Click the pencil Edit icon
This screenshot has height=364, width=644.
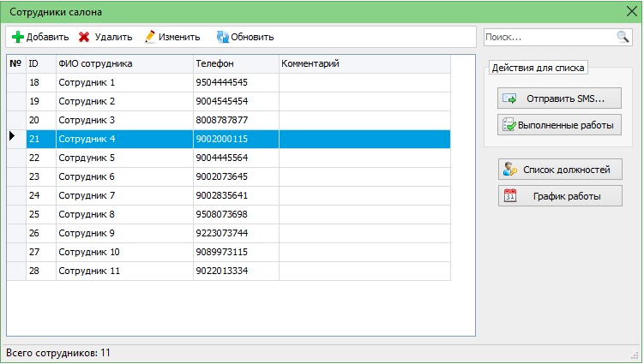click(x=150, y=37)
